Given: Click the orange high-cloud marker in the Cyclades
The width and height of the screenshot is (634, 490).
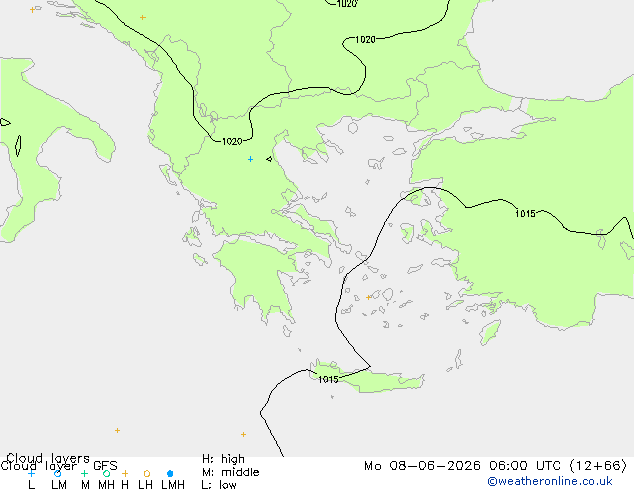Looking at the screenshot, I should point(368,298).
